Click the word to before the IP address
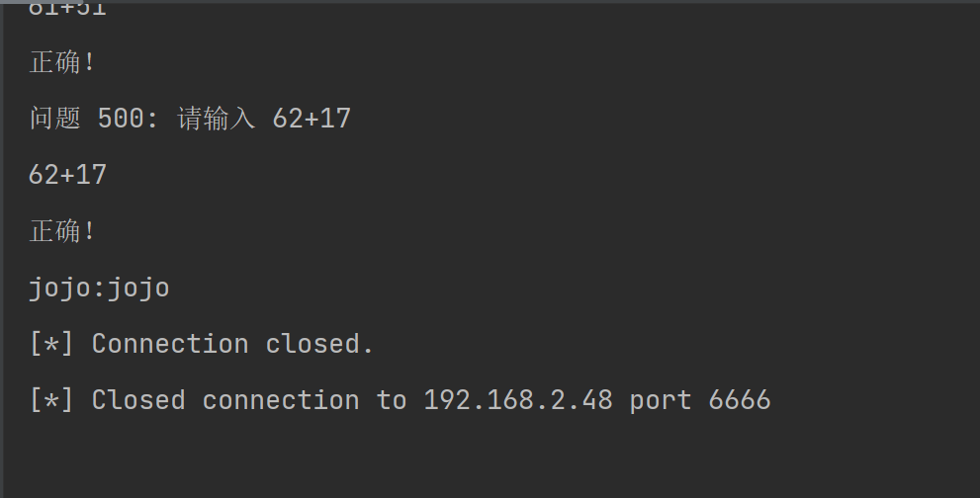 (391, 400)
